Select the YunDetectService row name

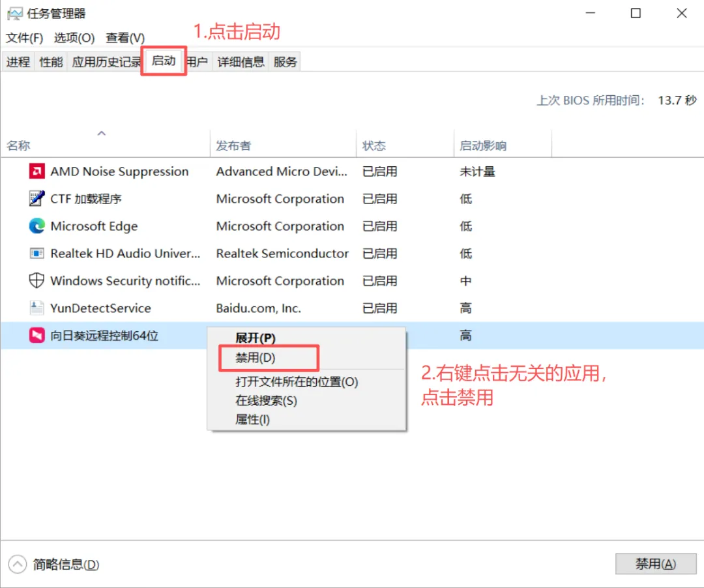(x=100, y=308)
